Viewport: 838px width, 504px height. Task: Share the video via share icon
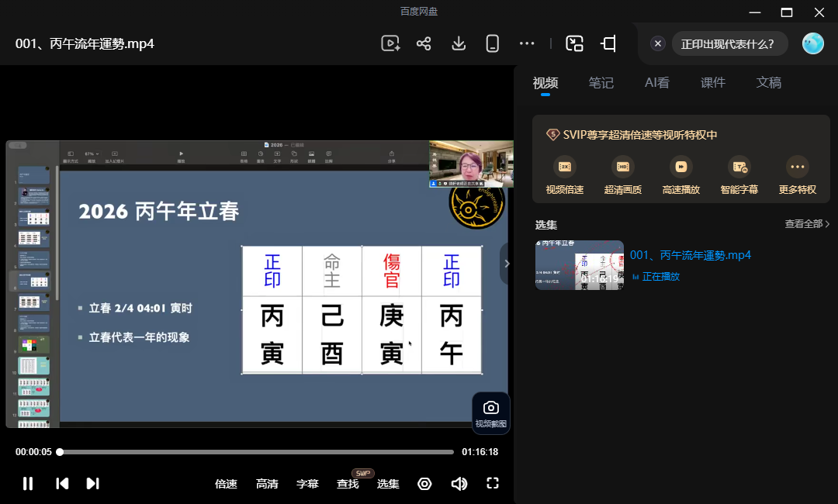(424, 43)
